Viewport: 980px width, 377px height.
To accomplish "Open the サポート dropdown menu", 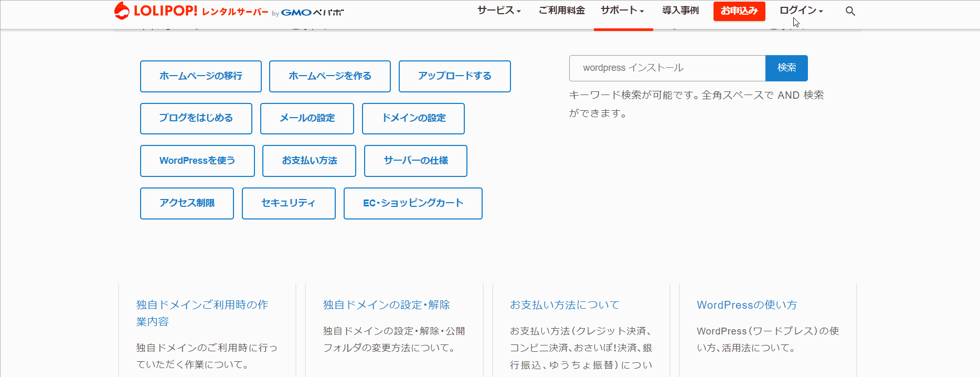I will [x=622, y=11].
